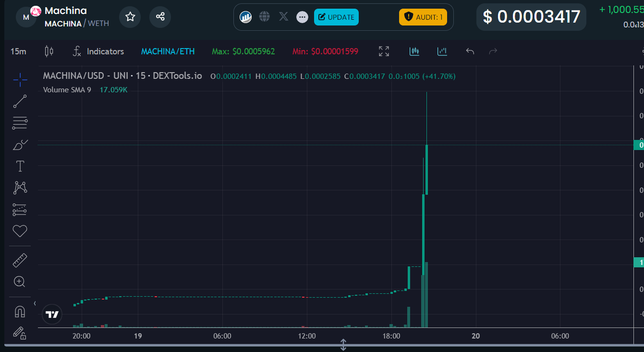644x352 pixels.
Task: Click the 20:00 label on the time axis
Action: click(x=82, y=336)
